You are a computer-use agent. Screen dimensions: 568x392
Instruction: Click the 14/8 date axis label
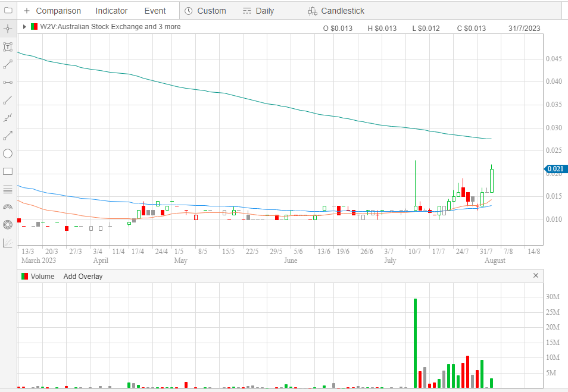[534, 251]
